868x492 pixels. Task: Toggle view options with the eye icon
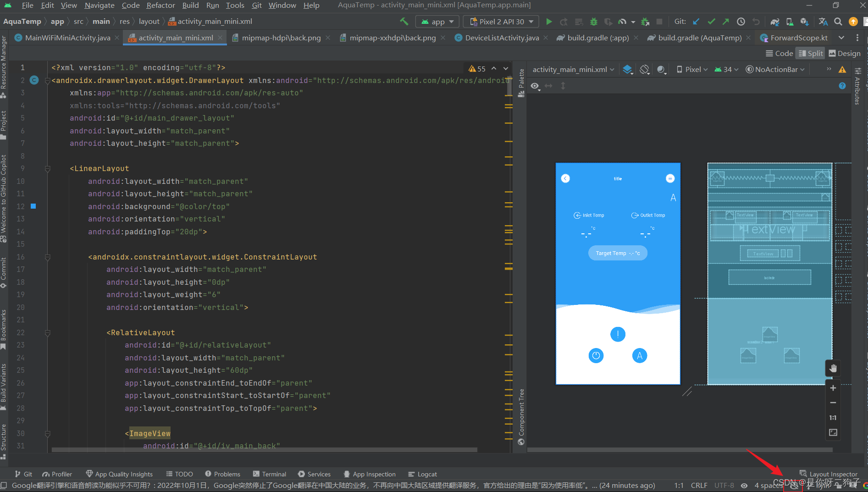point(535,86)
